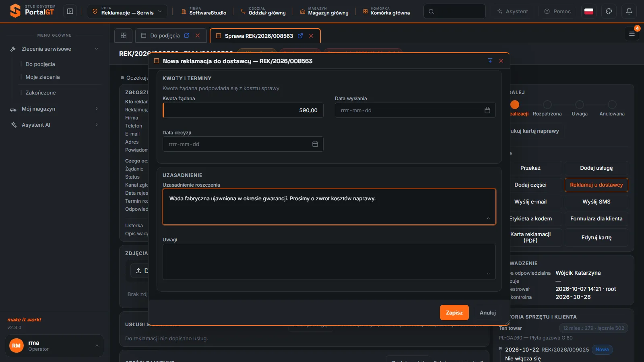644x362 pixels.
Task: Save the complaint with Zapisz
Action: coord(454,313)
